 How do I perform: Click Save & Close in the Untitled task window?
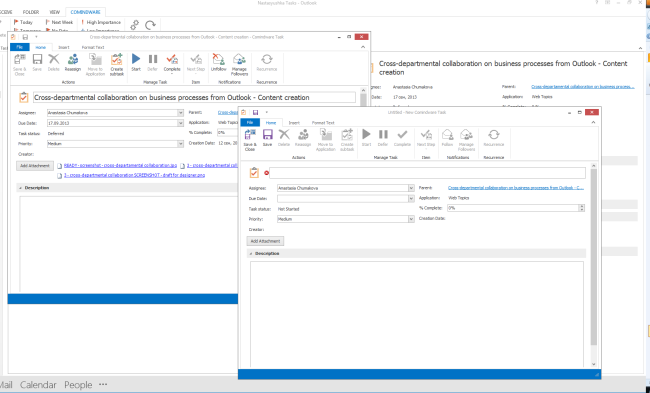(x=250, y=140)
